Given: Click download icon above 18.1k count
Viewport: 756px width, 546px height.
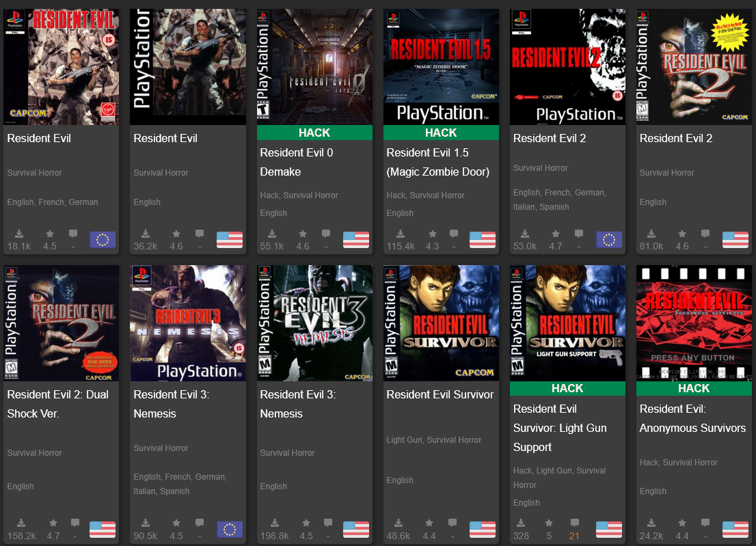Looking at the screenshot, I should click(x=19, y=234).
